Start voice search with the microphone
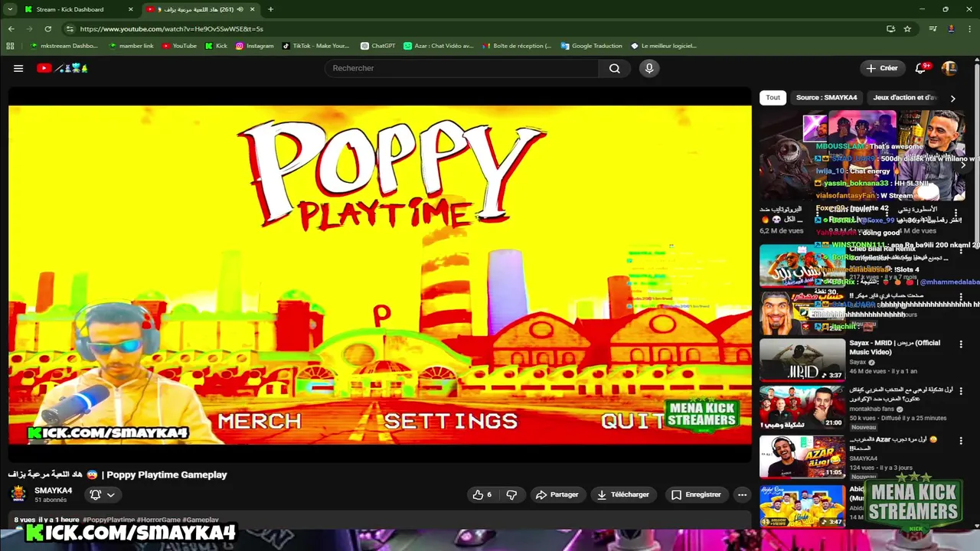This screenshot has height=551, width=980. pyautogui.click(x=649, y=68)
